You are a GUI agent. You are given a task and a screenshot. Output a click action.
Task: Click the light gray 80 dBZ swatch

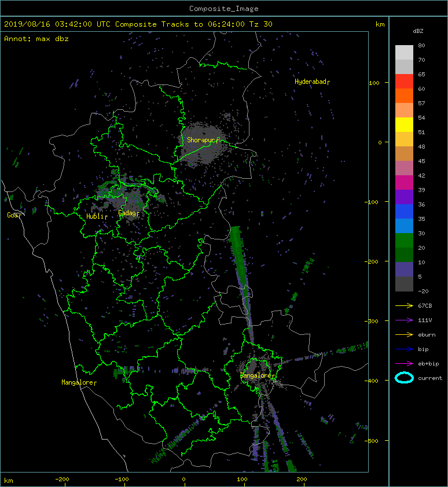click(x=404, y=52)
